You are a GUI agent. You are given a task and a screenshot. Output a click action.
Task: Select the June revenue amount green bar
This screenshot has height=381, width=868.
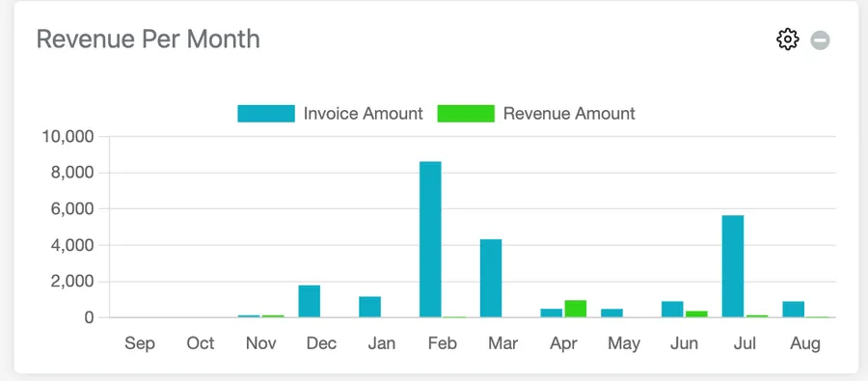click(x=697, y=314)
